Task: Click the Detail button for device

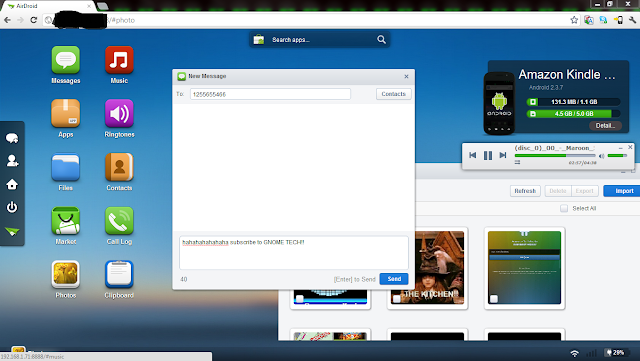Action: [x=605, y=126]
